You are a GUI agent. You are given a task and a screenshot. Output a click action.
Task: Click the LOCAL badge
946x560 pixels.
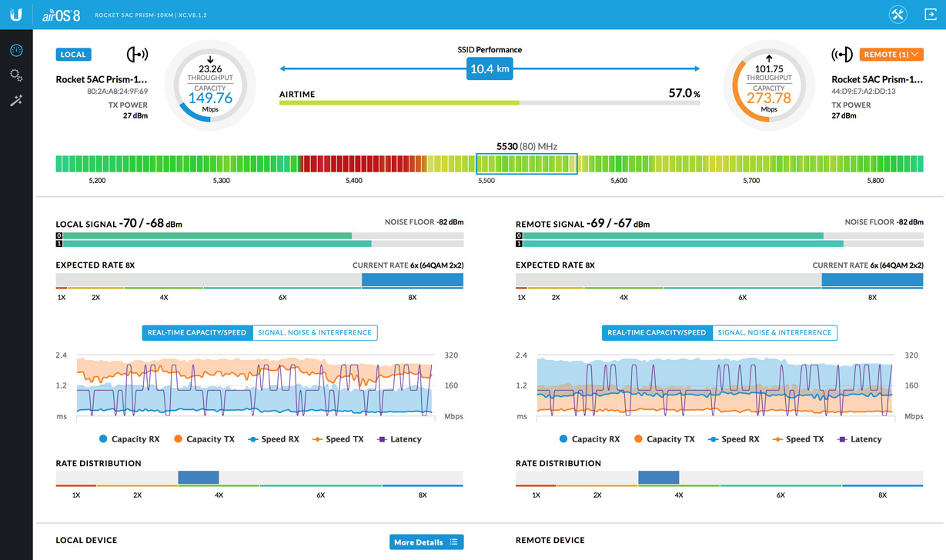coord(74,55)
